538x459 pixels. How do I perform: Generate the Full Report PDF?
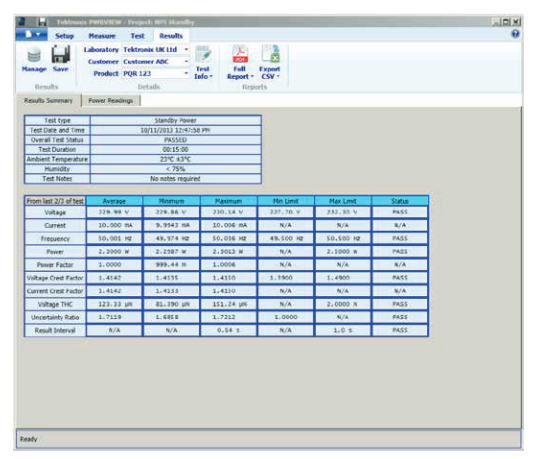240,63
